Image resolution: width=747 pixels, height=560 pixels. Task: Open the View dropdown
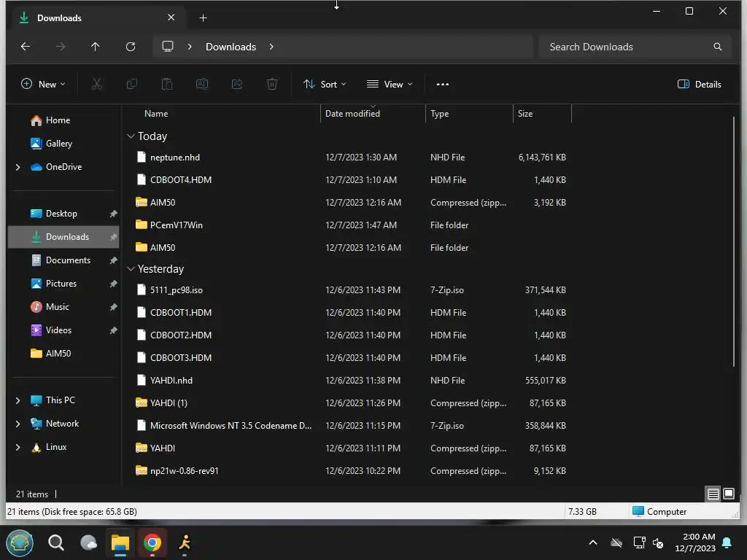coord(390,85)
